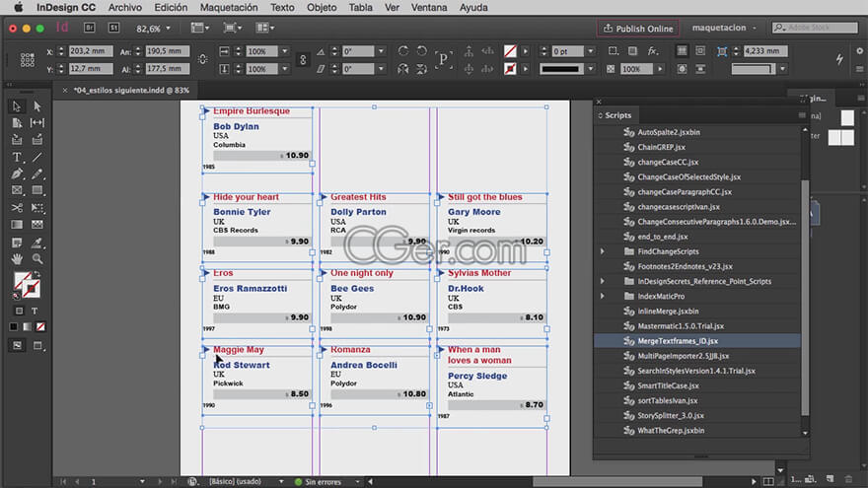Screen dimensions: 868x488
Task: Open the Texto menu
Action: click(282, 8)
